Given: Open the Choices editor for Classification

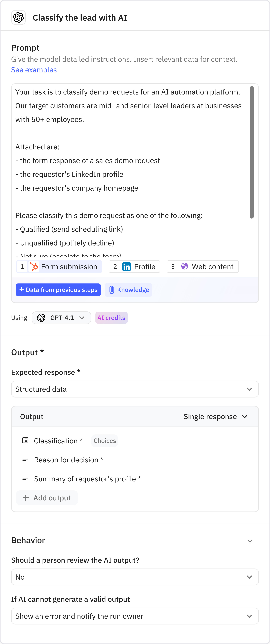Looking at the screenshot, I should click(104, 441).
